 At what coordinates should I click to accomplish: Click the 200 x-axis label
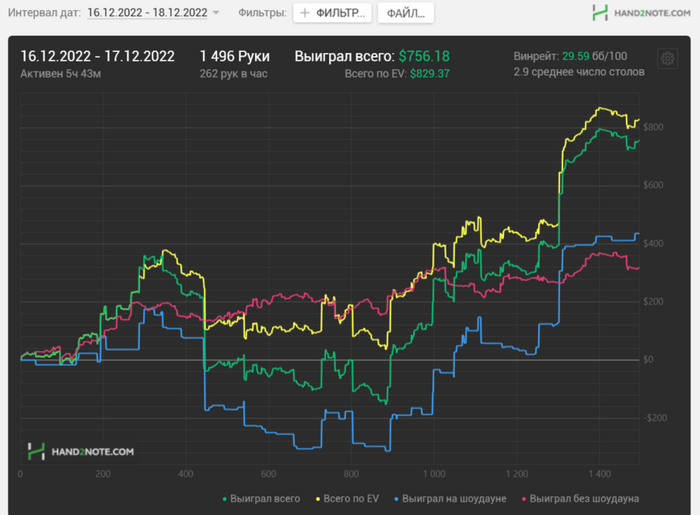pyautogui.click(x=103, y=474)
